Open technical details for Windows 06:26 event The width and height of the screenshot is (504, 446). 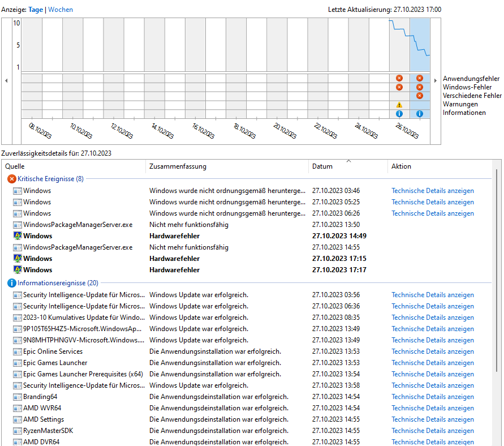pyautogui.click(x=433, y=213)
